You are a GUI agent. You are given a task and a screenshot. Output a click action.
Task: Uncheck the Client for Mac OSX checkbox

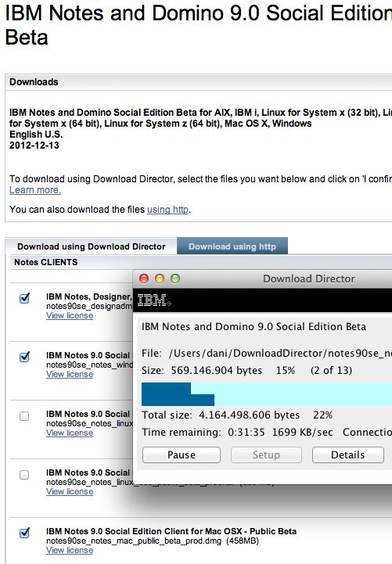point(24,533)
